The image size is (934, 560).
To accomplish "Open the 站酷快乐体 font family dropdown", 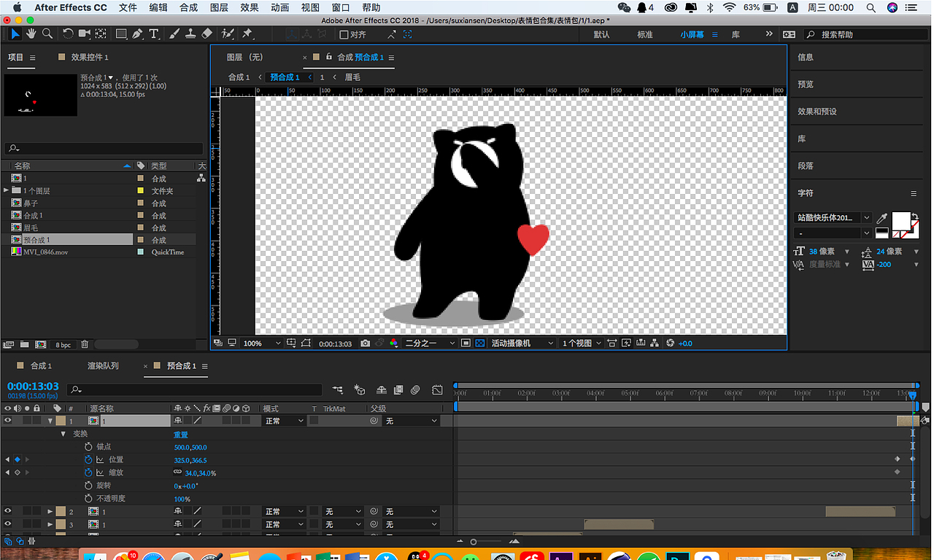I will [x=833, y=218].
